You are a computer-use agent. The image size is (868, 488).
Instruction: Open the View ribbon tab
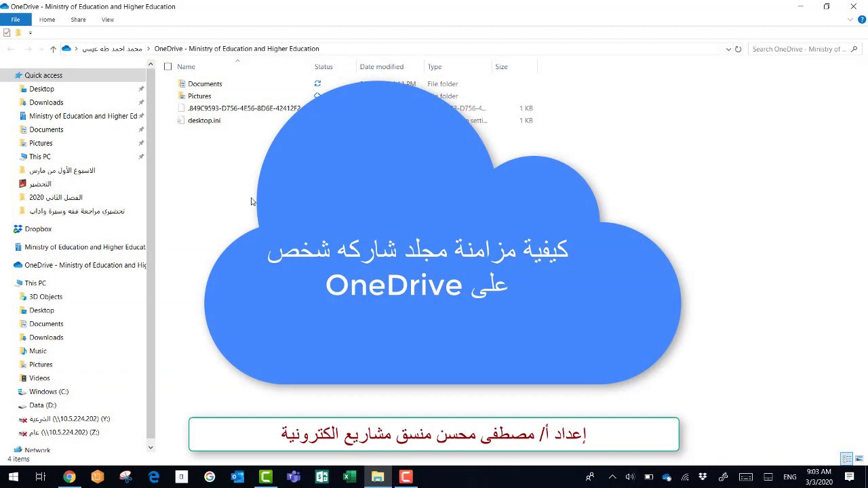coord(108,20)
